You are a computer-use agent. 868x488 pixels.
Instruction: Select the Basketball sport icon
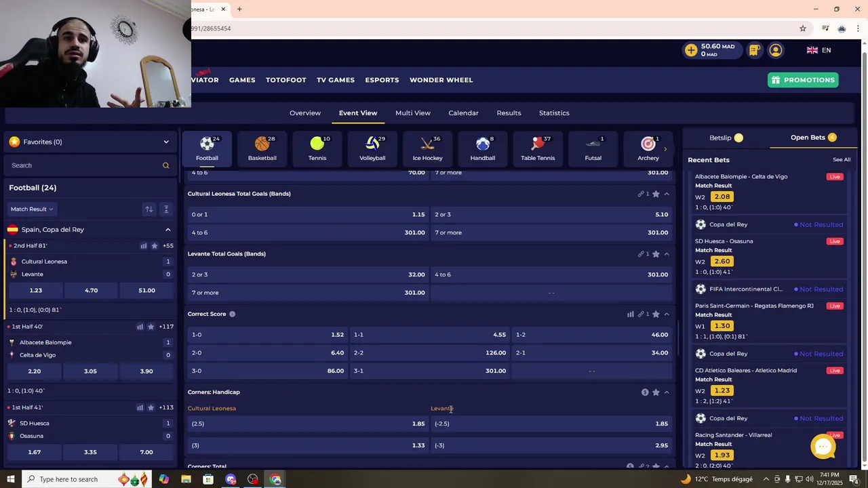click(262, 148)
